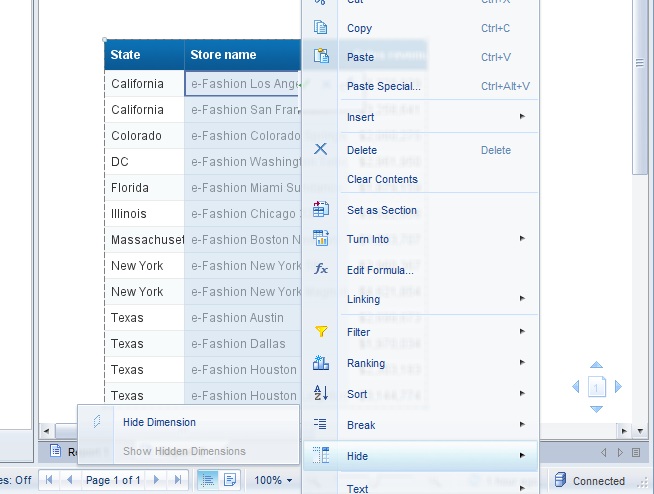Screen dimensions: 654x494
Task: Navigate up with page navigator arrow
Action: (596, 365)
